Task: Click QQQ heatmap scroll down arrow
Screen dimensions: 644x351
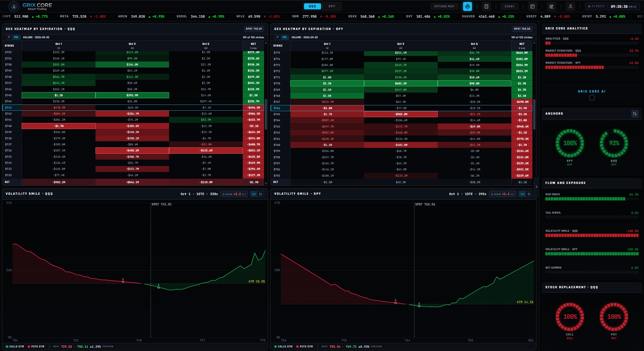Action: point(266,183)
